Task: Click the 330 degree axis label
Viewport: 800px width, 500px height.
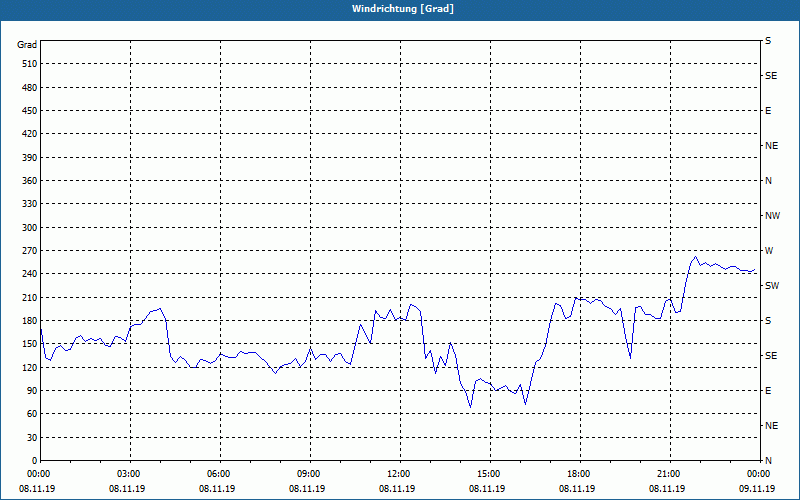Action: (30, 204)
